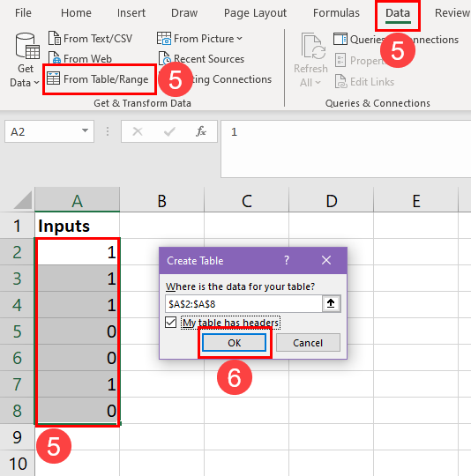
Task: Open the File tab
Action: coord(23,13)
